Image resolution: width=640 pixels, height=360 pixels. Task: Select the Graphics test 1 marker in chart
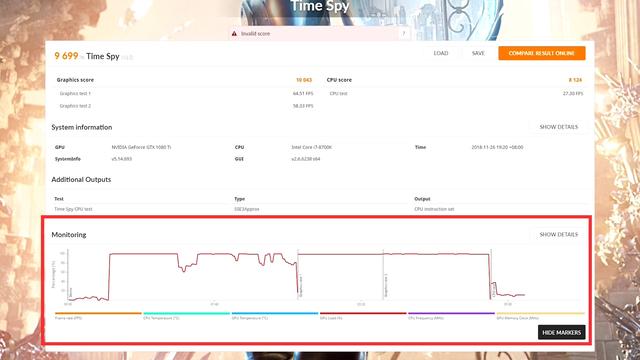pos(301,286)
